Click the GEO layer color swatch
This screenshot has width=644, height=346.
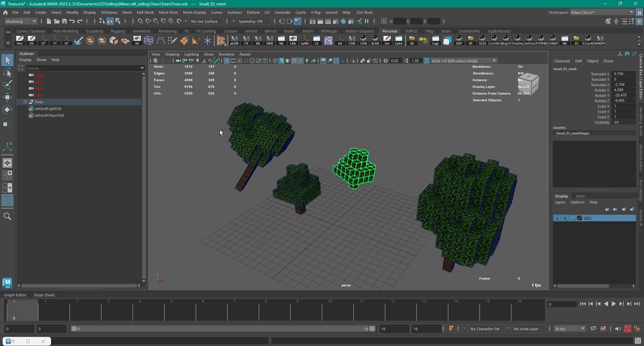tap(580, 218)
